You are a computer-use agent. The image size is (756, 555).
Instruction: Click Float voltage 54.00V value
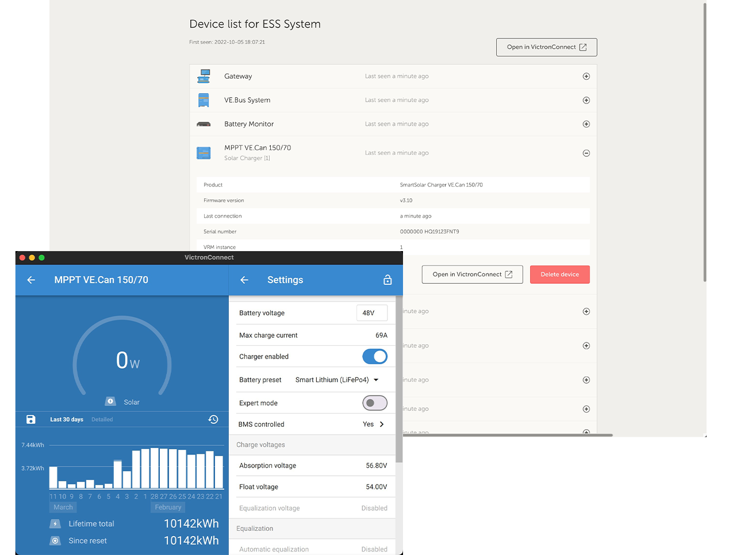pos(377,487)
